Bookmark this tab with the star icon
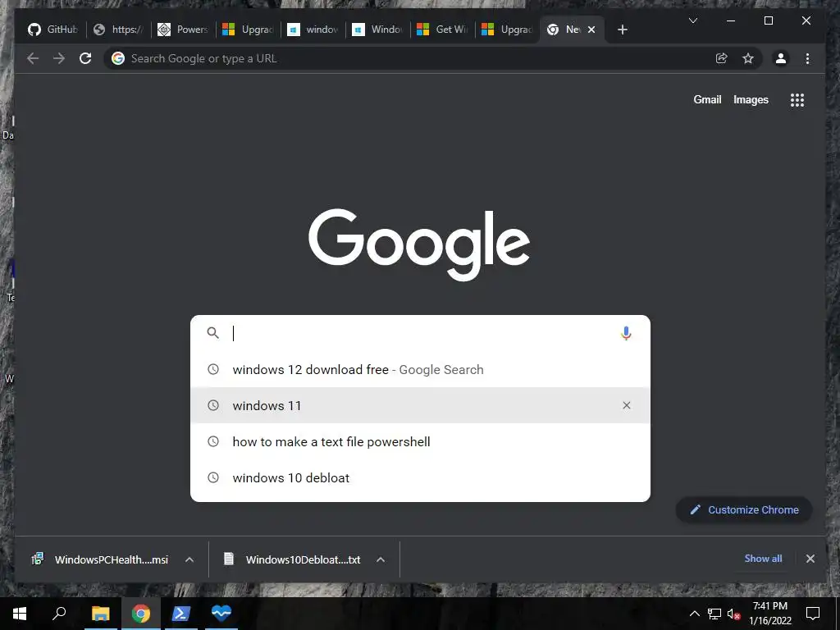The image size is (840, 630). point(748,58)
